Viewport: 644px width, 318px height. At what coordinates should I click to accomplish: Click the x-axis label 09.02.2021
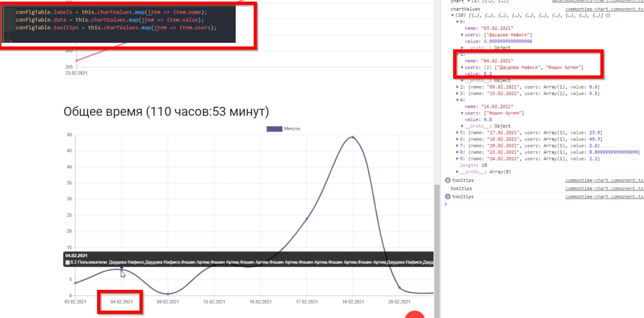tap(168, 302)
